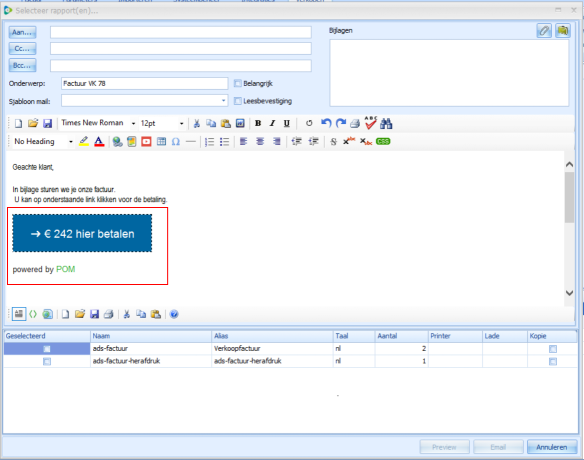
Task: Apply the yellow text highlight color
Action: point(84,142)
